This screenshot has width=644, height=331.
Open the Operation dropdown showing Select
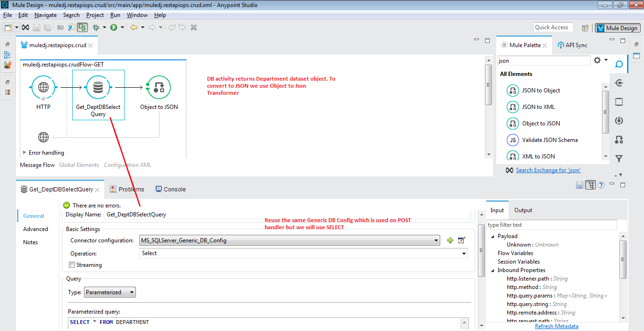[x=462, y=253]
